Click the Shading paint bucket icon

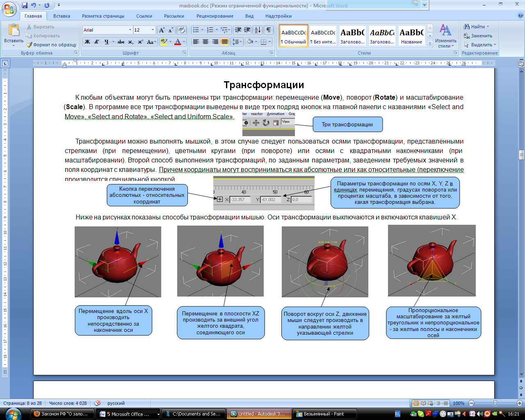[x=249, y=42]
